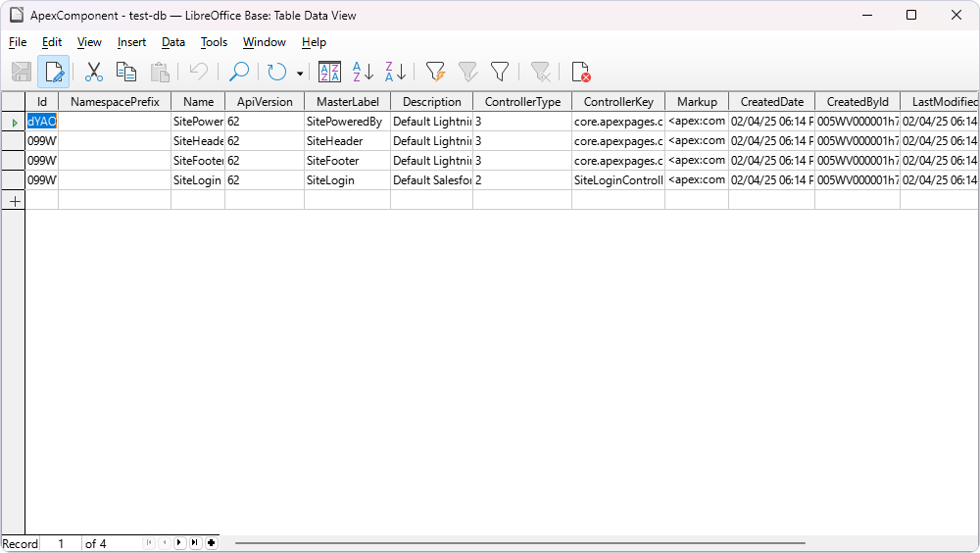Select the ControllerType column header
Screen dimensions: 980x553
point(522,101)
